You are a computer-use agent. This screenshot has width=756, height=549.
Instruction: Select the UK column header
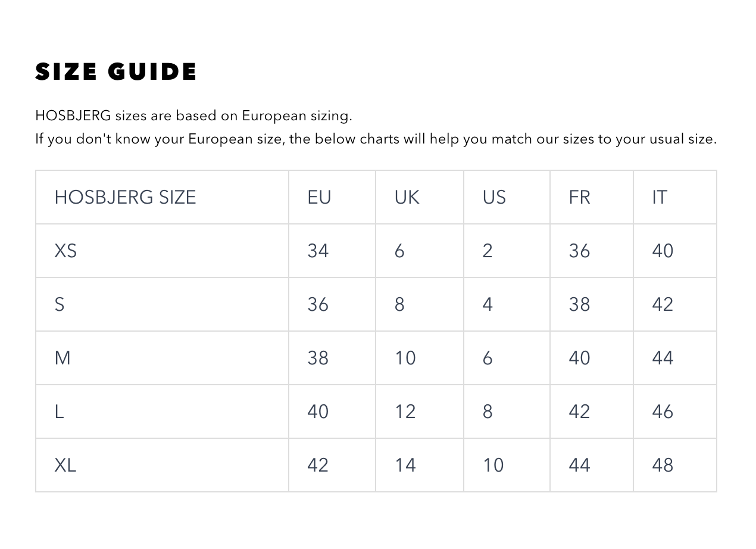[407, 197]
